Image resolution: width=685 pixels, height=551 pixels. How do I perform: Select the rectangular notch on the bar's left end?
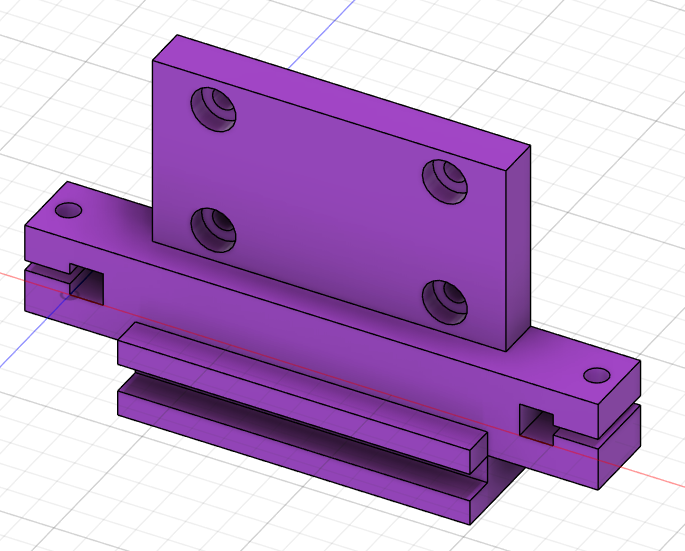pyautogui.click(x=85, y=281)
